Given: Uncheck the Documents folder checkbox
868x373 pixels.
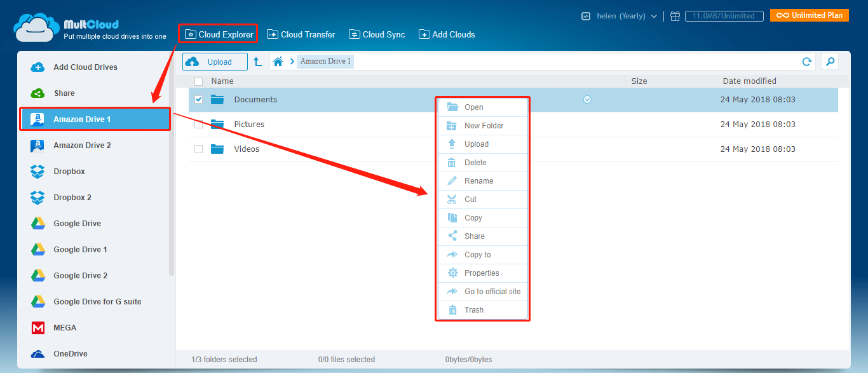Looking at the screenshot, I should coord(198,100).
